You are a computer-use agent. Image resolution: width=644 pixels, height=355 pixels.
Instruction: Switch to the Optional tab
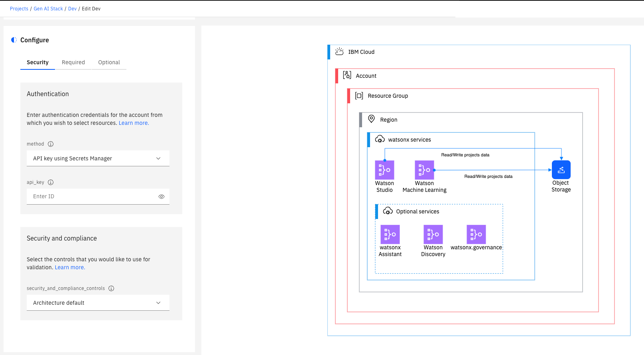tap(109, 62)
